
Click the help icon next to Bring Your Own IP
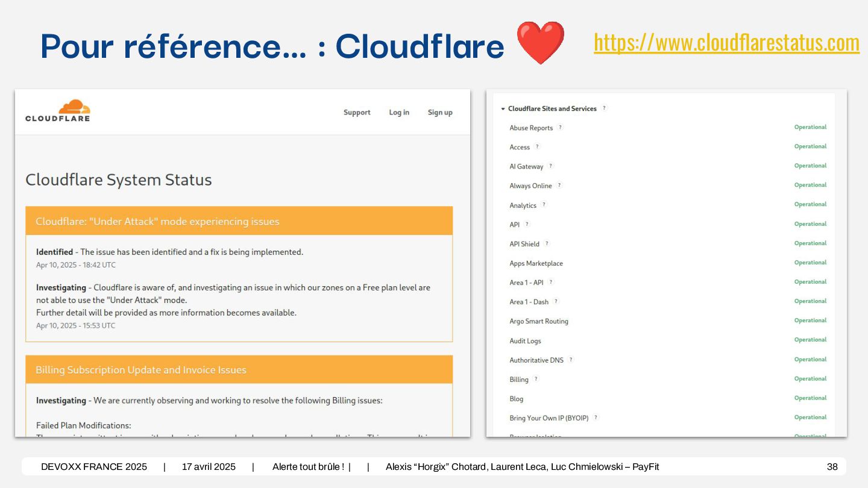coord(596,418)
